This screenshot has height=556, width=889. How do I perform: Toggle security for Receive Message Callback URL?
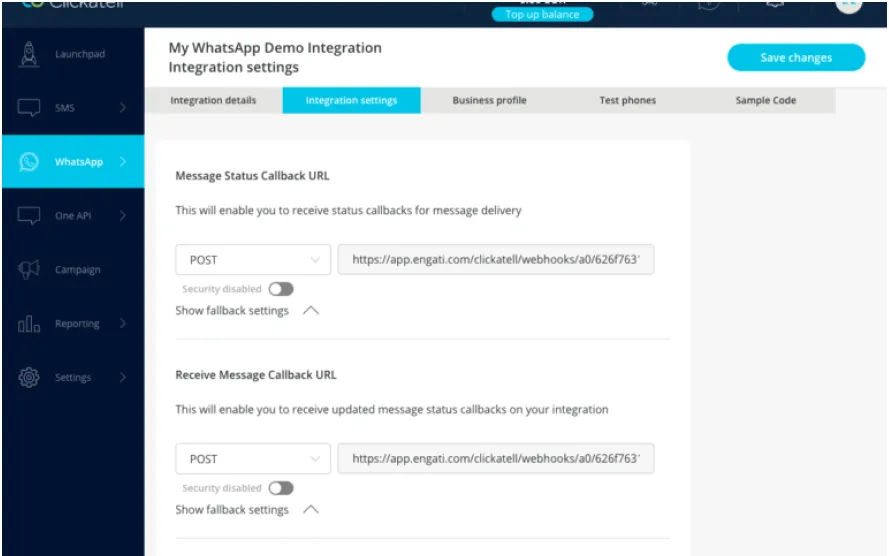281,488
